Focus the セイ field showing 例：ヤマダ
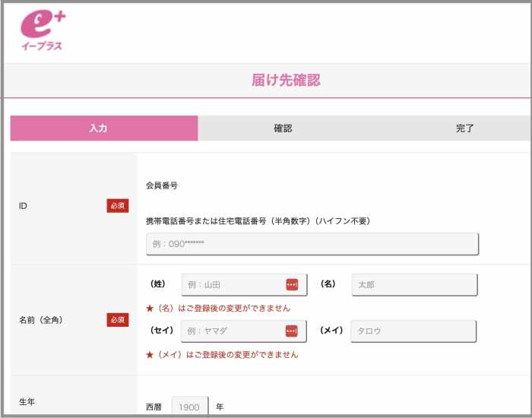Screen dimensions: 532x418 click(x=244, y=331)
